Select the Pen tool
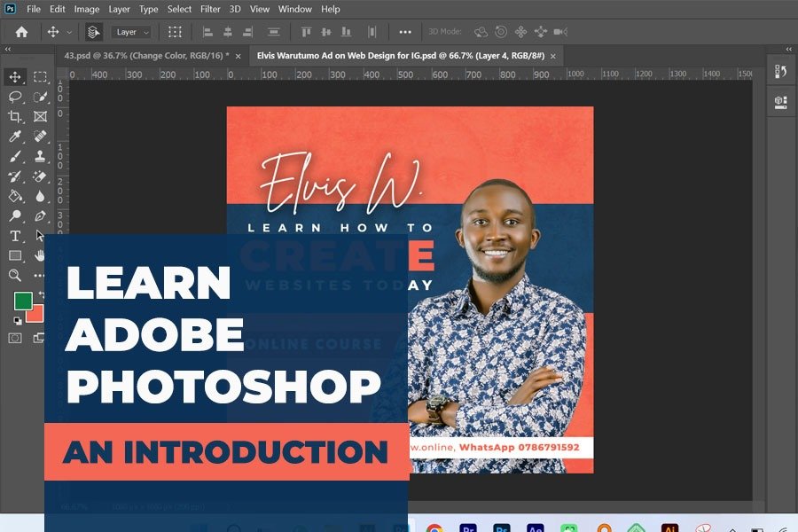The image size is (798, 532). pos(40,215)
